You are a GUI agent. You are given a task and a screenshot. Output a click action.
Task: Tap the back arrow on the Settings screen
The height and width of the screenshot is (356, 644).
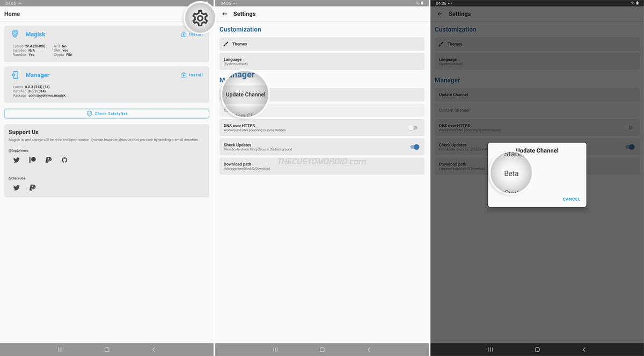point(225,13)
